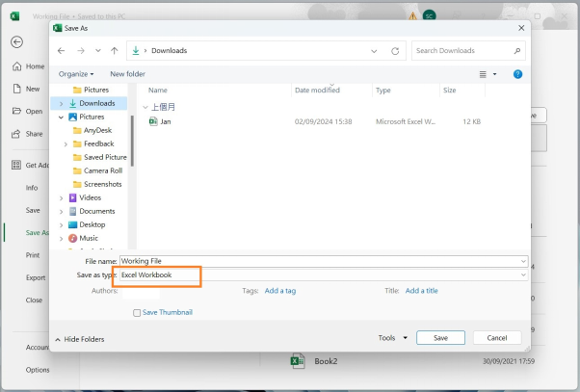This screenshot has width=580, height=392.
Task: Select Export in the left sidebar
Action: (36, 277)
